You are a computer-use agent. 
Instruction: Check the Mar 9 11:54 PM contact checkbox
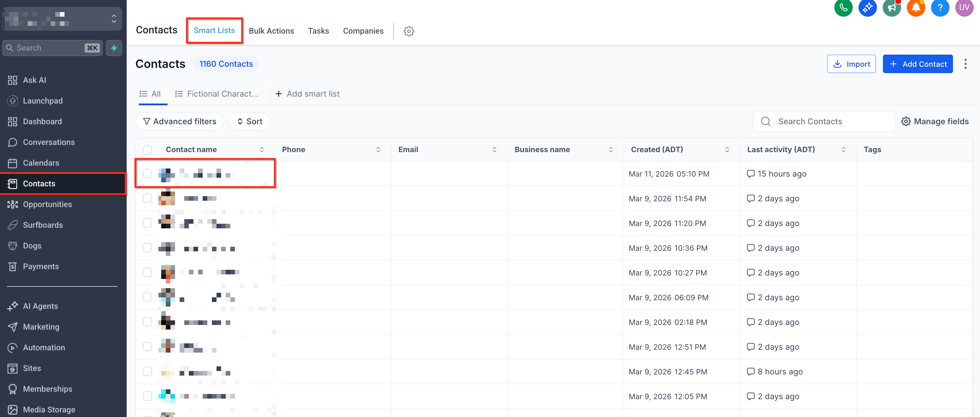point(147,198)
